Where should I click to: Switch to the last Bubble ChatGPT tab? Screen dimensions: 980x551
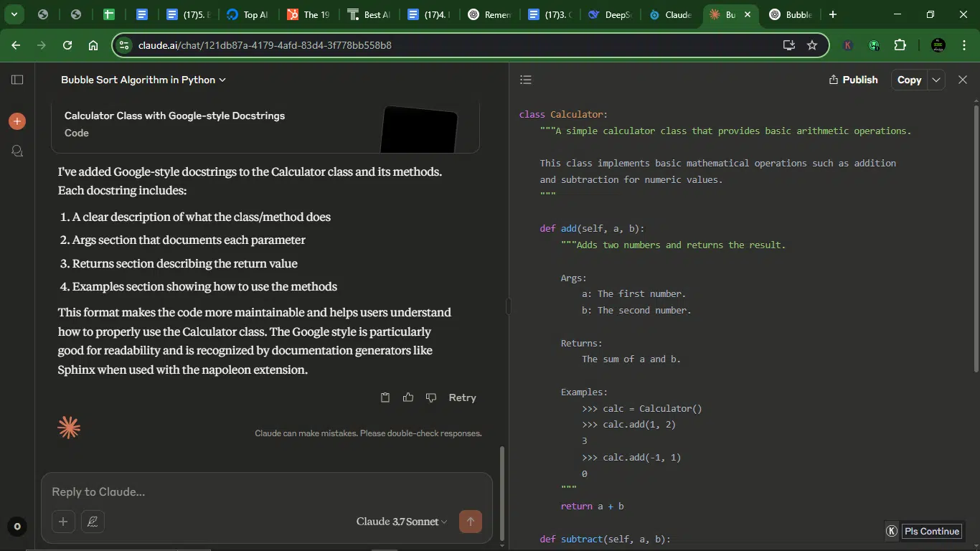[x=790, y=14]
